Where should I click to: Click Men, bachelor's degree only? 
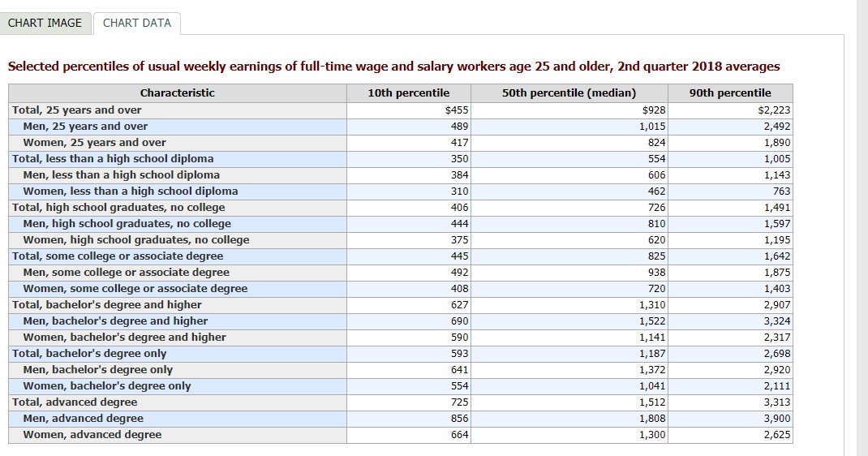tap(97, 370)
